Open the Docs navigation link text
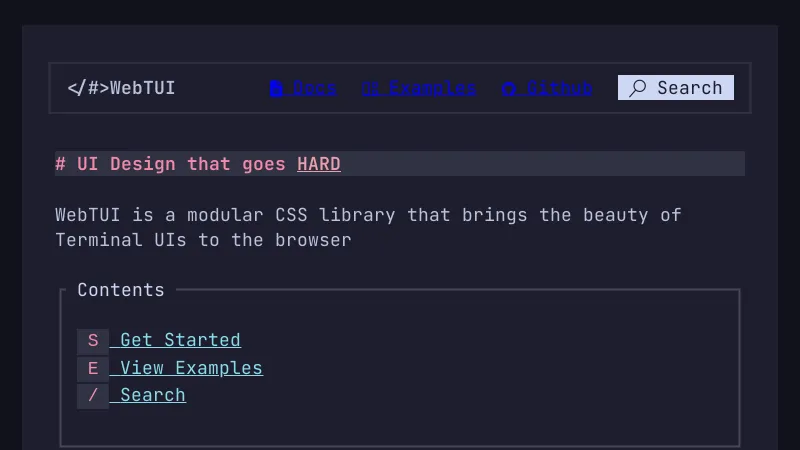Image resolution: width=800 pixels, height=450 pixels. tap(314, 88)
